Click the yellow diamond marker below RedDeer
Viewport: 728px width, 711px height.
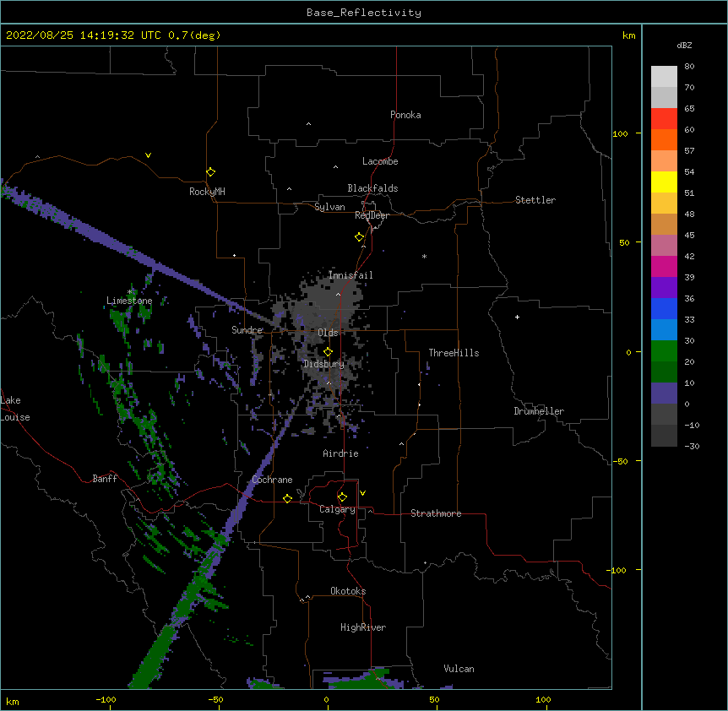[x=359, y=237]
